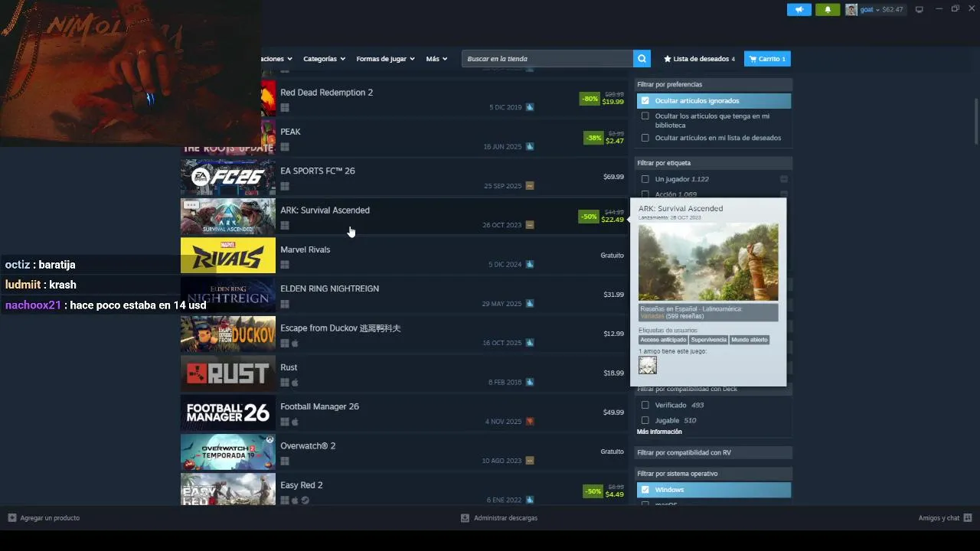Viewport: 980px width, 551px height.
Task: Click the $22.49 price on ARK: Survival Ascended
Action: coord(612,220)
